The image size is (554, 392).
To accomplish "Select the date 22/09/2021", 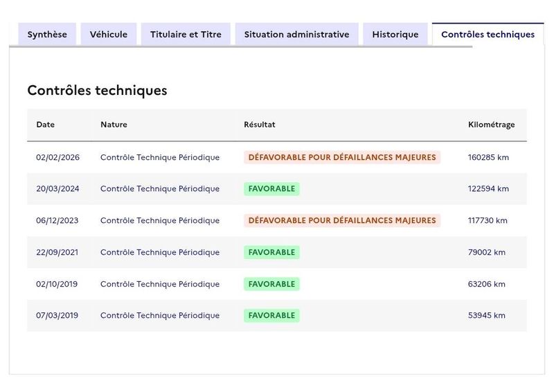I will [x=57, y=252].
